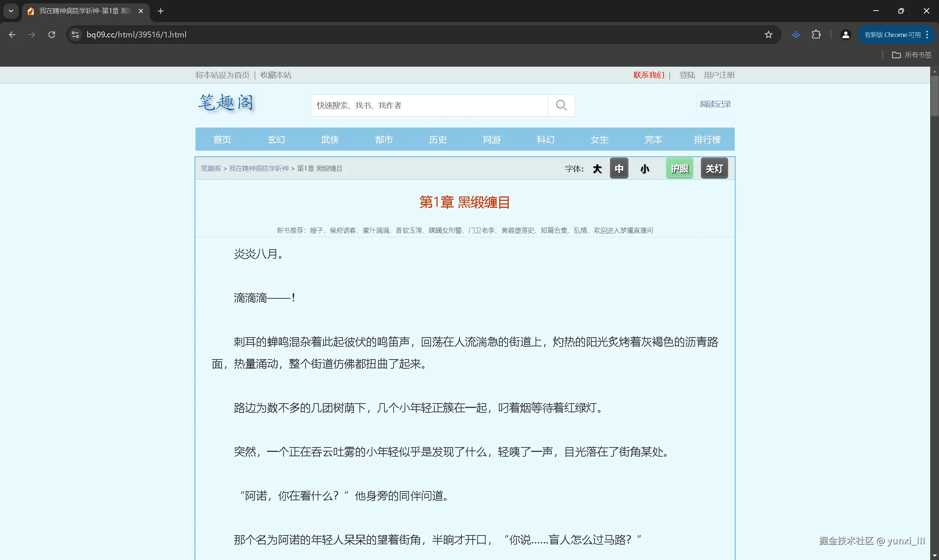939x560 pixels.
Task: Click the 我在精神病院学斩神 breadcrumb link
Action: pyautogui.click(x=259, y=168)
